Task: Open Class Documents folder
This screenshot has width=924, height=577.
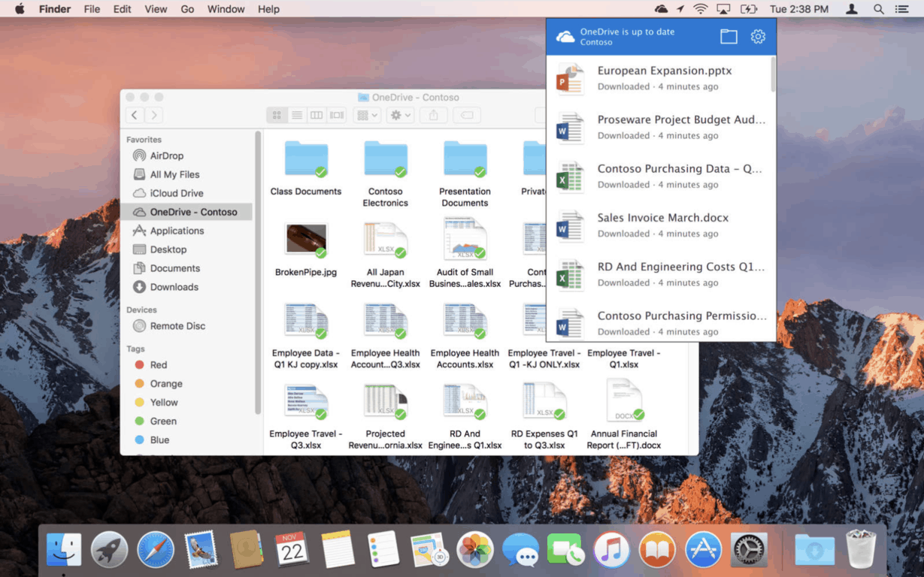Action: (306, 159)
